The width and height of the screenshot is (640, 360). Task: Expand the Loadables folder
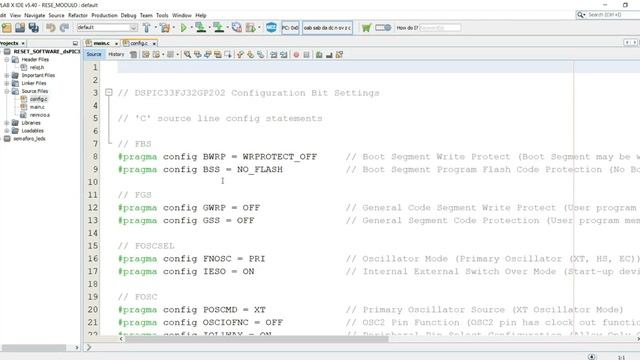pos(7,131)
